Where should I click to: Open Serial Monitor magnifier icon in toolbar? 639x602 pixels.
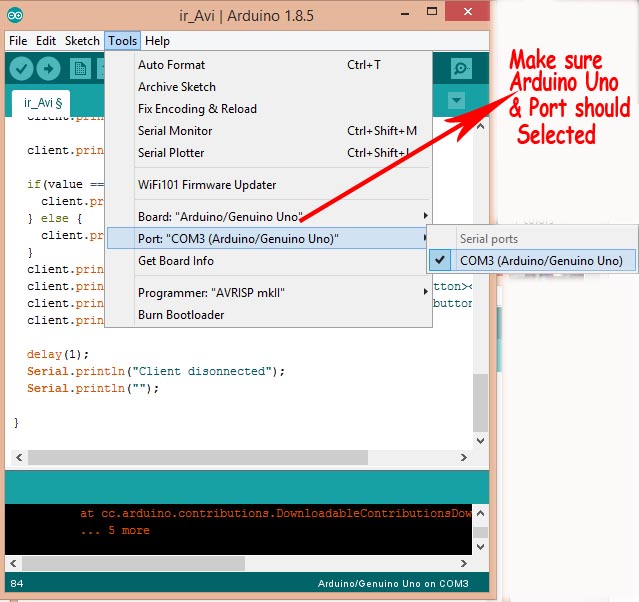(461, 68)
